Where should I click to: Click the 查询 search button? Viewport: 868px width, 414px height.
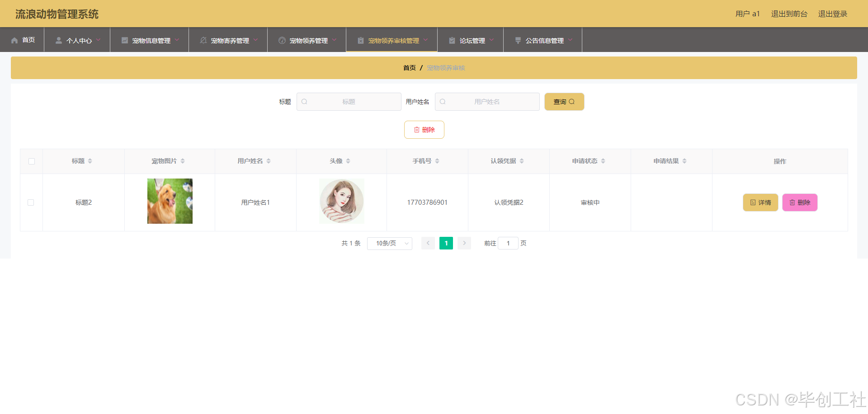click(x=564, y=102)
